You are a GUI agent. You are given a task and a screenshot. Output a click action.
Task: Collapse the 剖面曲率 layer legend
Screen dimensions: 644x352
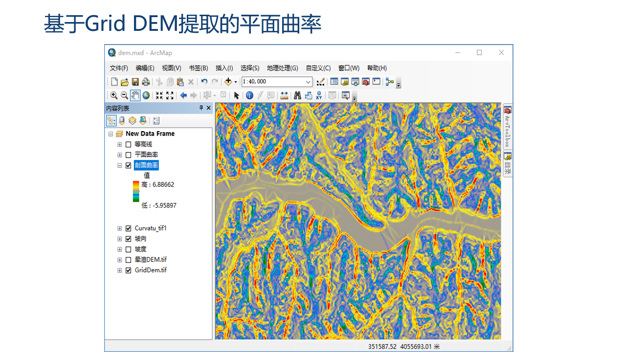point(120,165)
